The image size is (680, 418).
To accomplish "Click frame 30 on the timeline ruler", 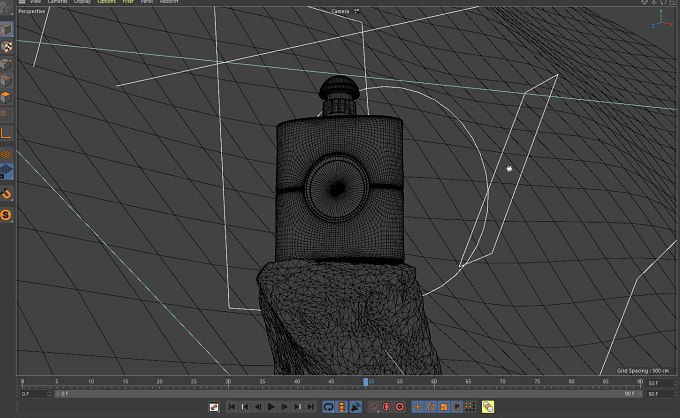I will click(228, 382).
